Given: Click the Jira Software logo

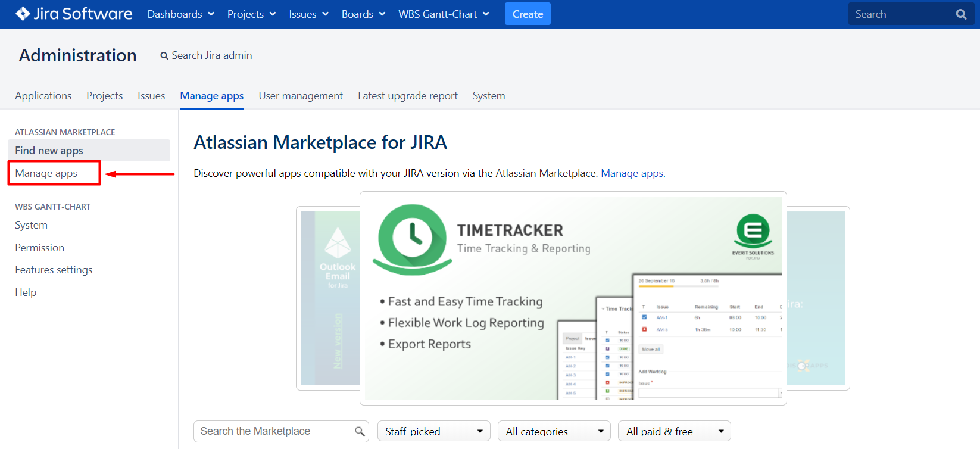Looking at the screenshot, I should tap(74, 14).
